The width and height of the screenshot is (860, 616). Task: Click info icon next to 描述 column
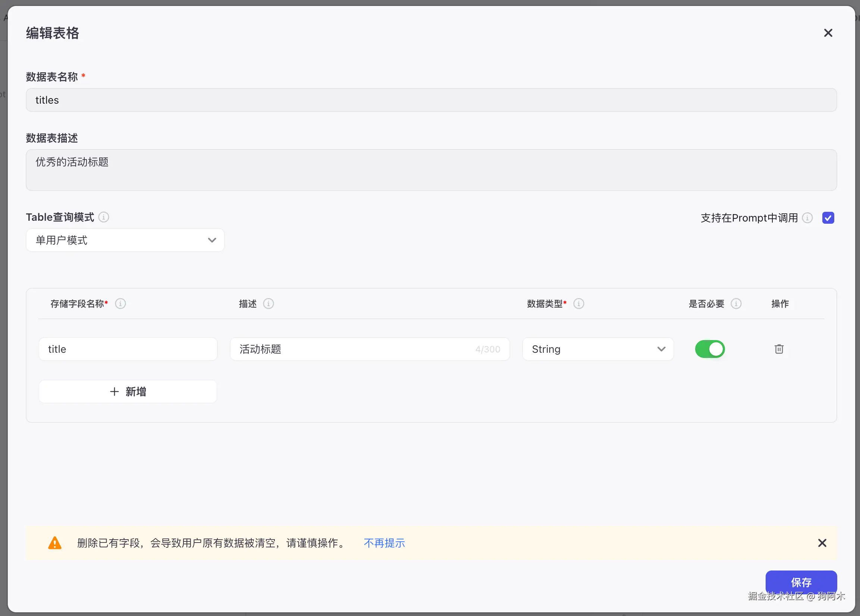click(x=269, y=304)
